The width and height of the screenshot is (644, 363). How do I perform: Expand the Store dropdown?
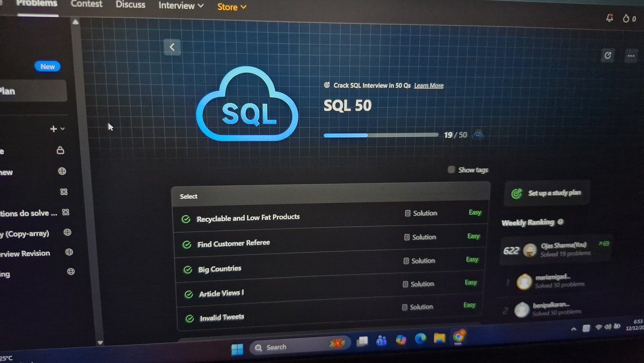click(x=231, y=7)
